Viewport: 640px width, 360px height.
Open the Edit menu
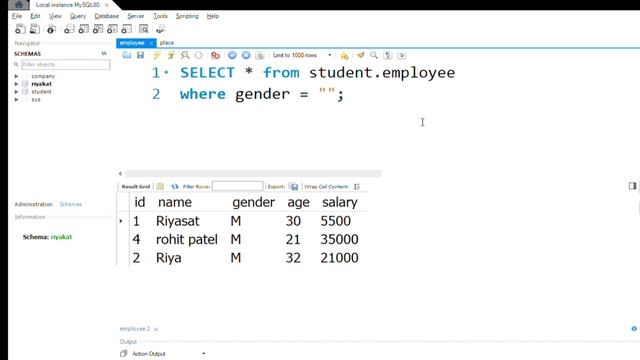point(35,16)
